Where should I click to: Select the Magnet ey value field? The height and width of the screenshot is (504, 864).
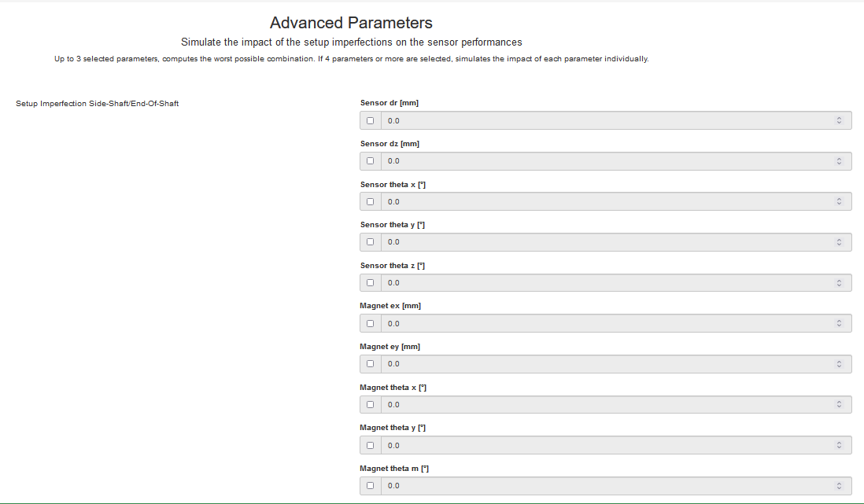click(x=616, y=363)
